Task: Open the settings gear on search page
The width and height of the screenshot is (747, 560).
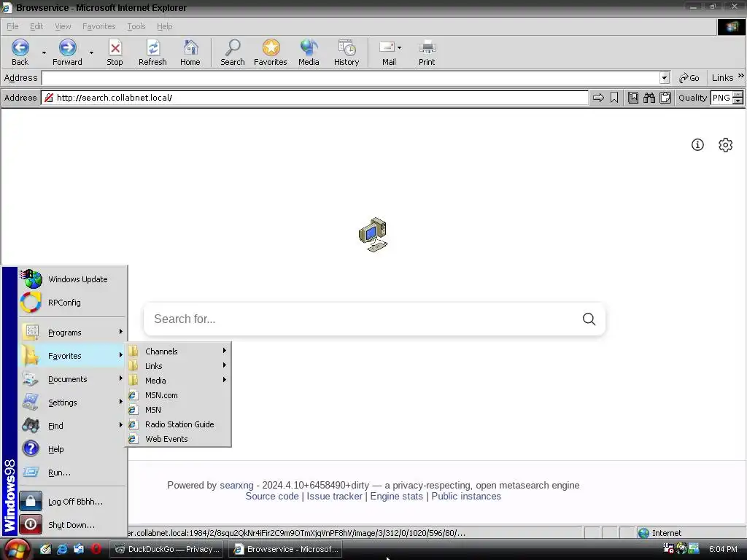Action: point(726,145)
